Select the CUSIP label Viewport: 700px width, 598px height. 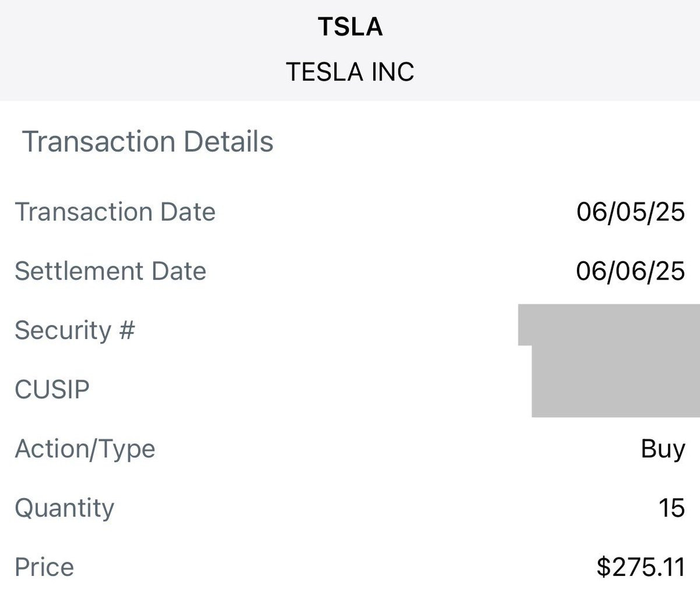tap(52, 390)
